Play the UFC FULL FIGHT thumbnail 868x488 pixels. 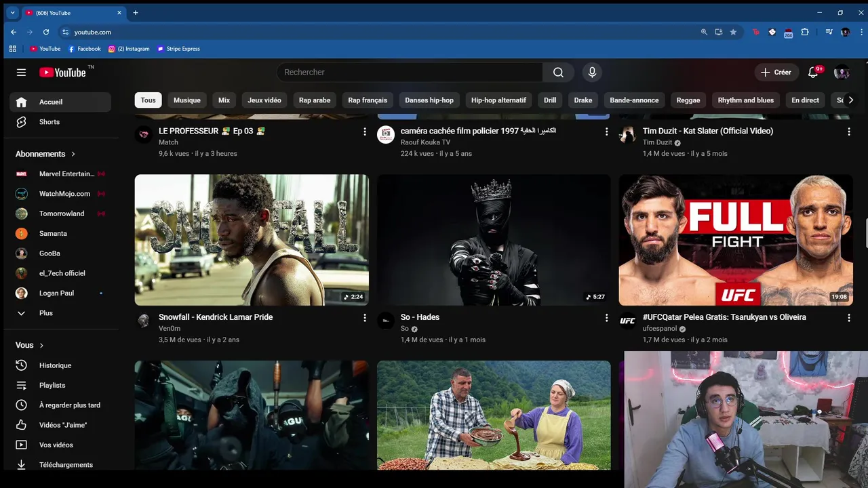[736, 240]
